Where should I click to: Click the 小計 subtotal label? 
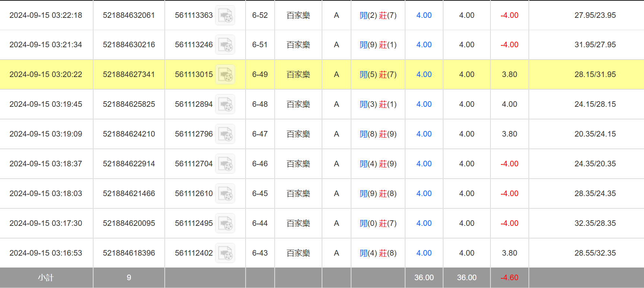click(x=46, y=278)
